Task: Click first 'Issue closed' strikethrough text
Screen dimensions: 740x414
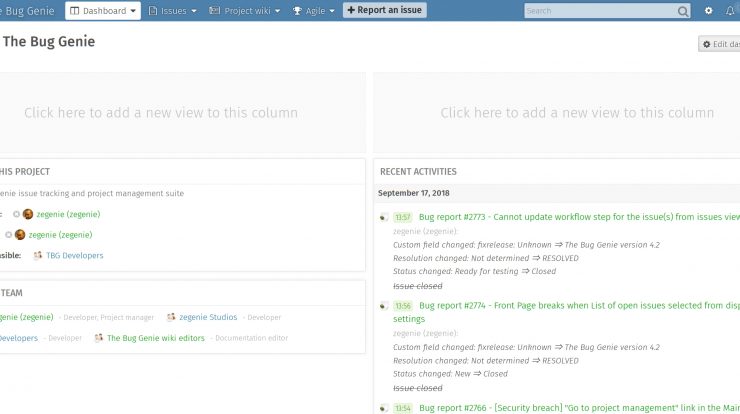Action: coord(418,286)
